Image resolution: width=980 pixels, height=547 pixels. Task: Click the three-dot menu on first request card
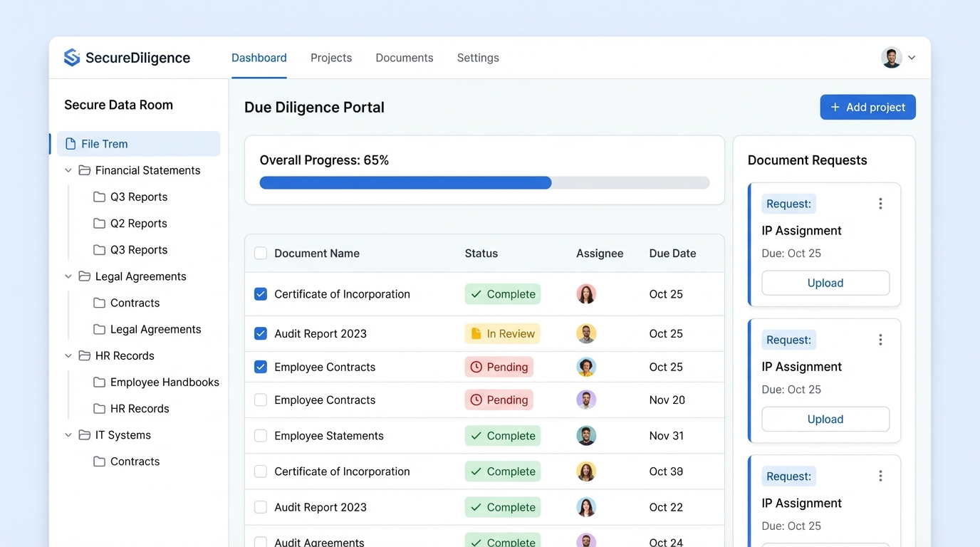[880, 204]
